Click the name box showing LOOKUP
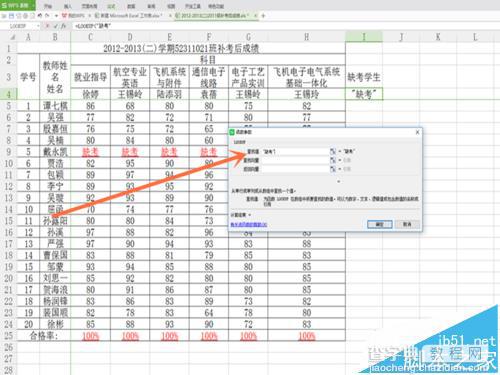 click(x=18, y=26)
